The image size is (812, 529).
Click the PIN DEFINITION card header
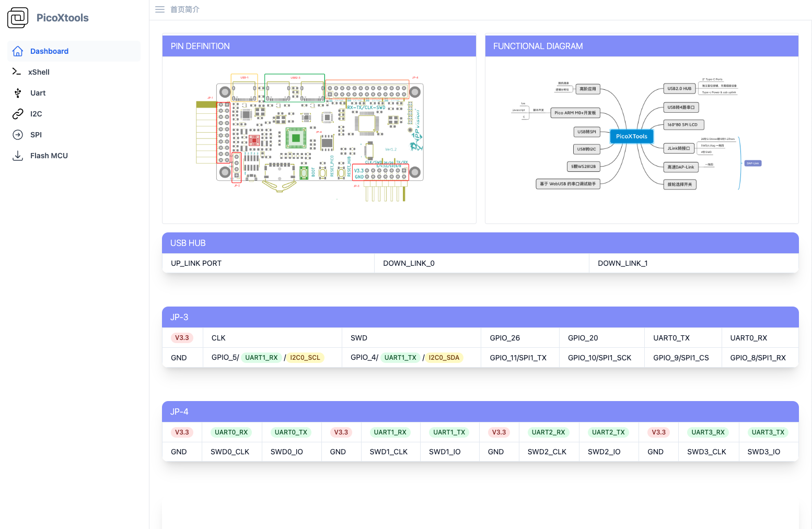[x=319, y=46]
